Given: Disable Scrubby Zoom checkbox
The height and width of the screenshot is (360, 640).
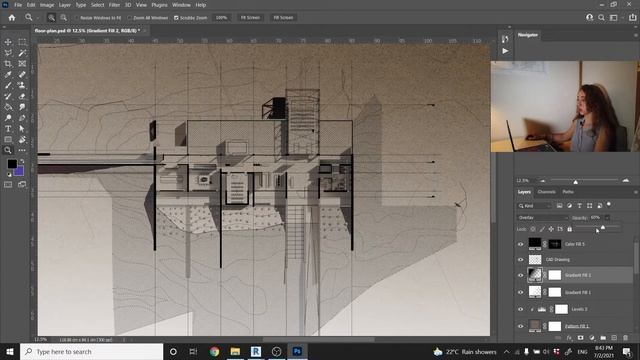Looking at the screenshot, I should [x=176, y=18].
